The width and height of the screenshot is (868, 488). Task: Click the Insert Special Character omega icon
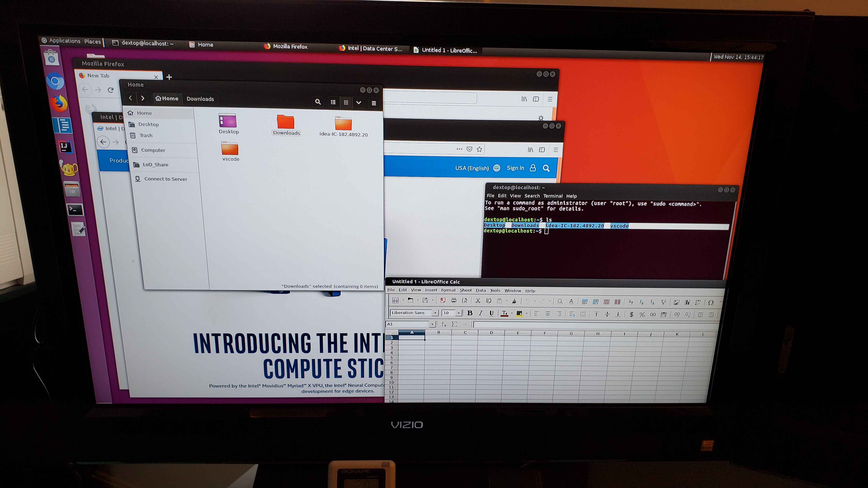click(x=711, y=303)
